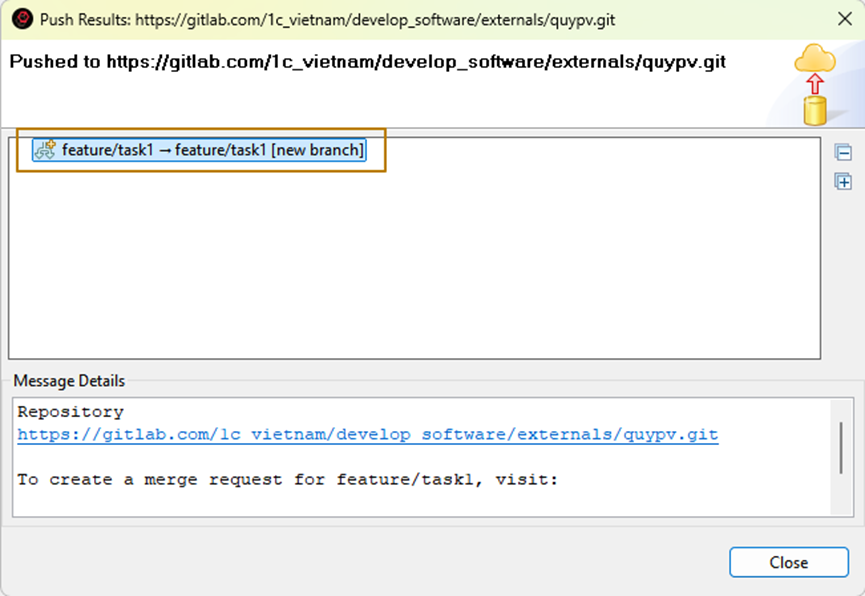Screen dimensions: 865x596
Task: Click the "[new branch]" label
Action: (317, 150)
